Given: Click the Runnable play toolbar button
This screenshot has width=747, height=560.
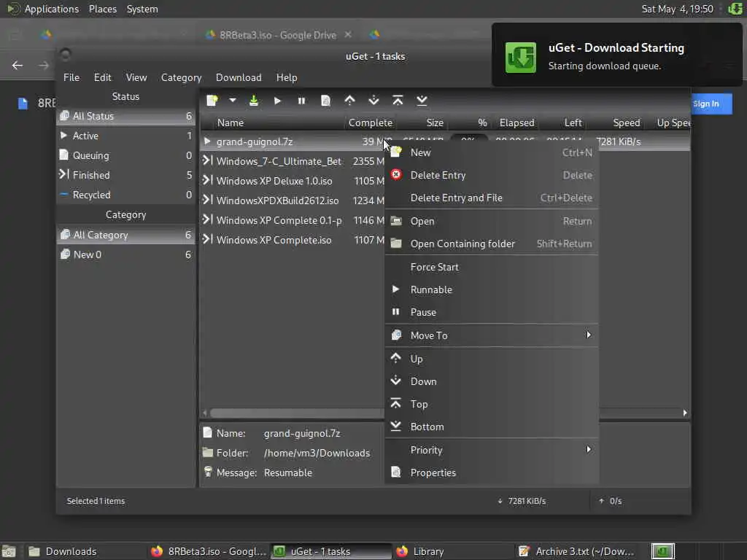Looking at the screenshot, I should [278, 101].
